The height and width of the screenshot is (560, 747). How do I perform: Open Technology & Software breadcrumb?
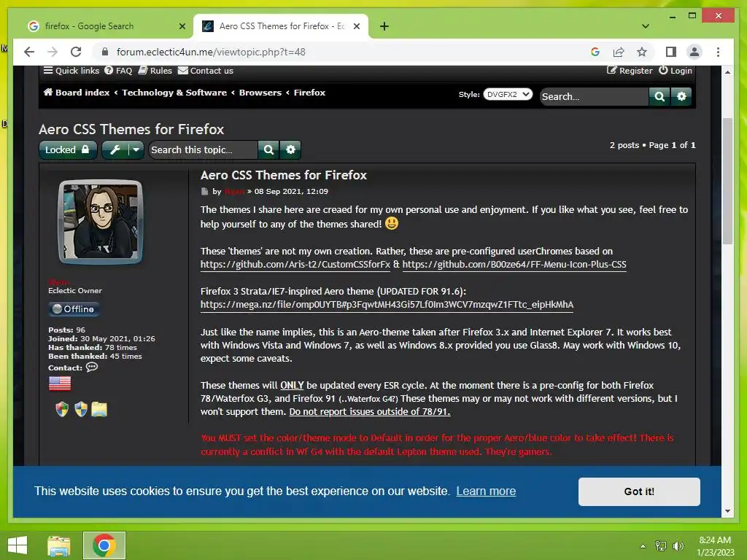[174, 93]
